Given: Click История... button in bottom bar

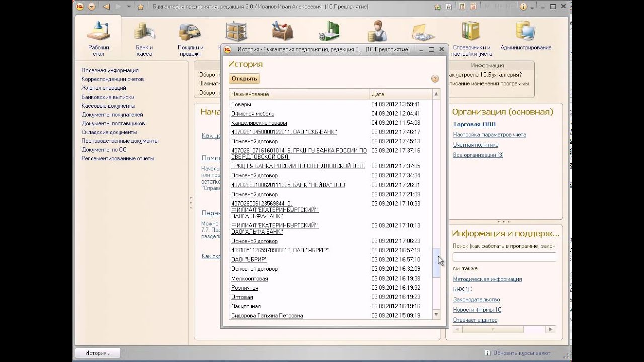Looking at the screenshot, I should pyautogui.click(x=98, y=353).
